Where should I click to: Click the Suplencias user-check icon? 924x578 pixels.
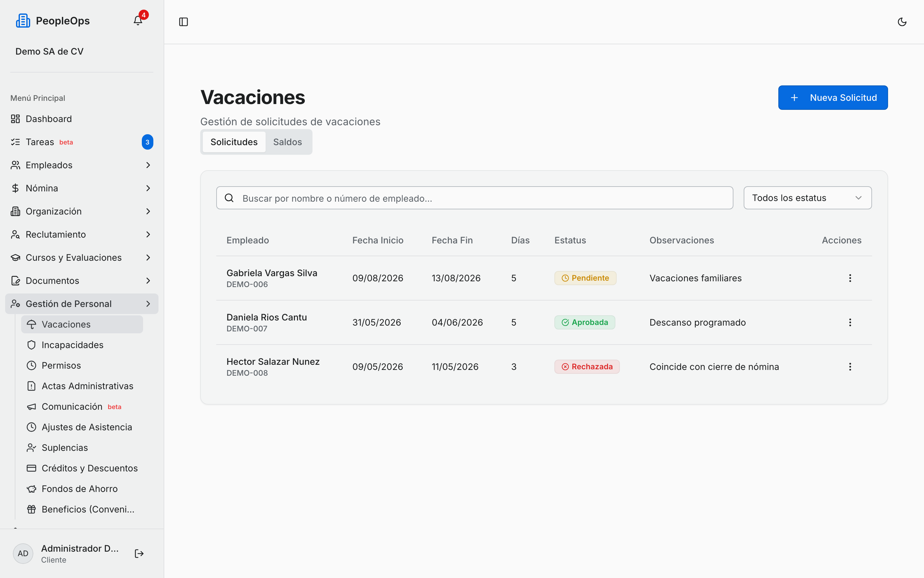31,448
